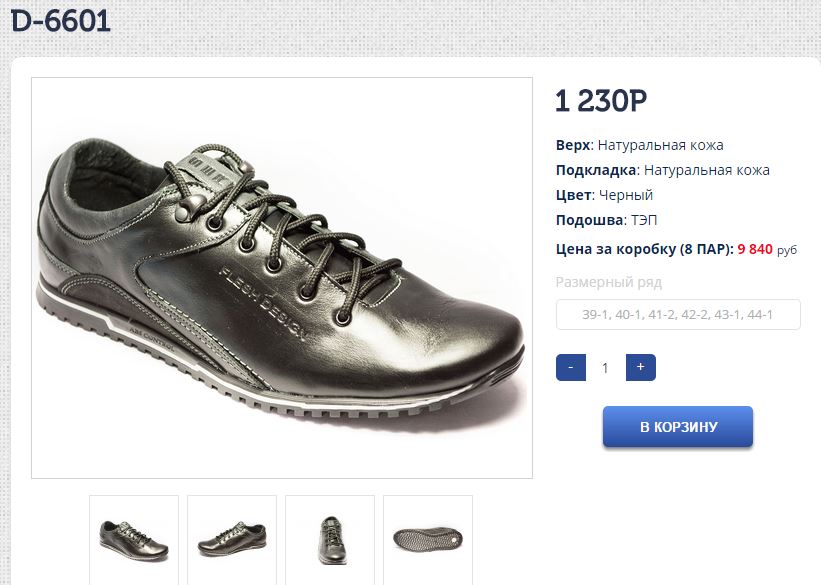
Task: Click the 1 230Р price text
Action: pos(601,100)
